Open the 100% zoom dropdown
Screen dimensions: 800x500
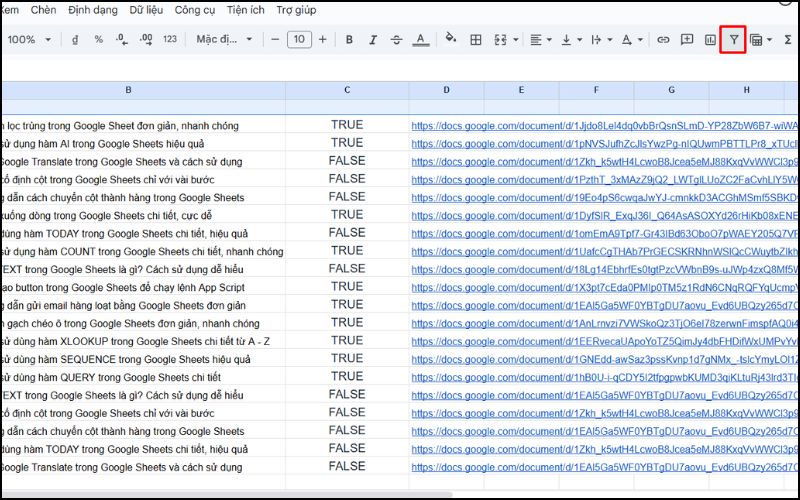(28, 40)
